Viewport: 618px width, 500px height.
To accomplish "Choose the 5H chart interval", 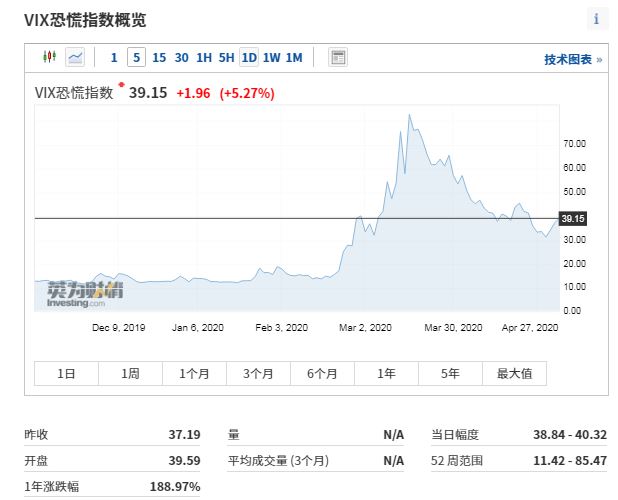I will 227,58.
